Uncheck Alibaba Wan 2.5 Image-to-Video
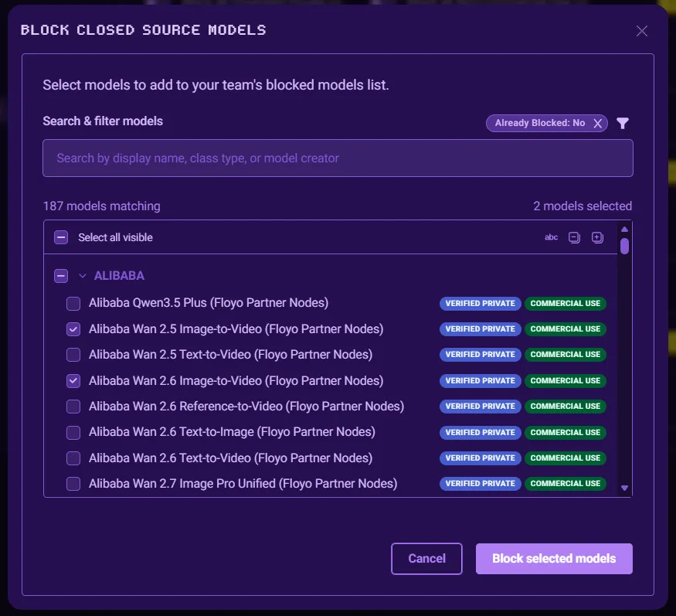Image resolution: width=676 pixels, height=616 pixels. coord(73,329)
